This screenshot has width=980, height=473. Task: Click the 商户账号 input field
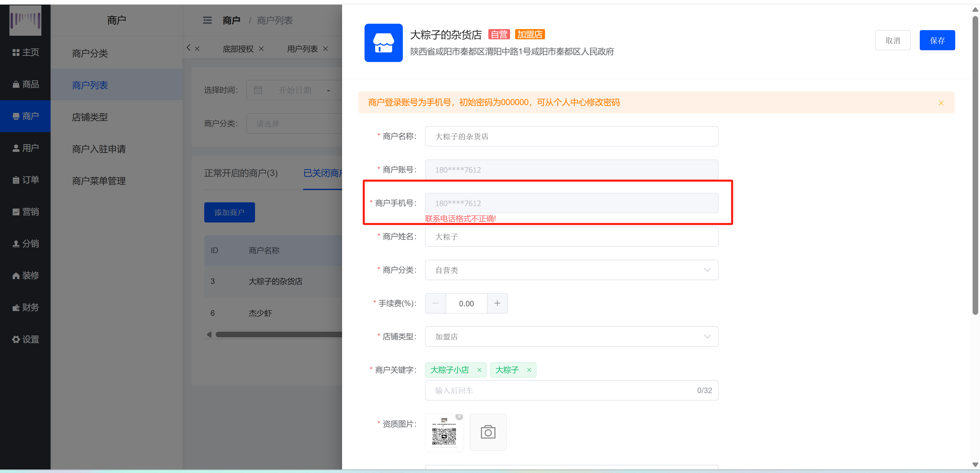coord(572,170)
